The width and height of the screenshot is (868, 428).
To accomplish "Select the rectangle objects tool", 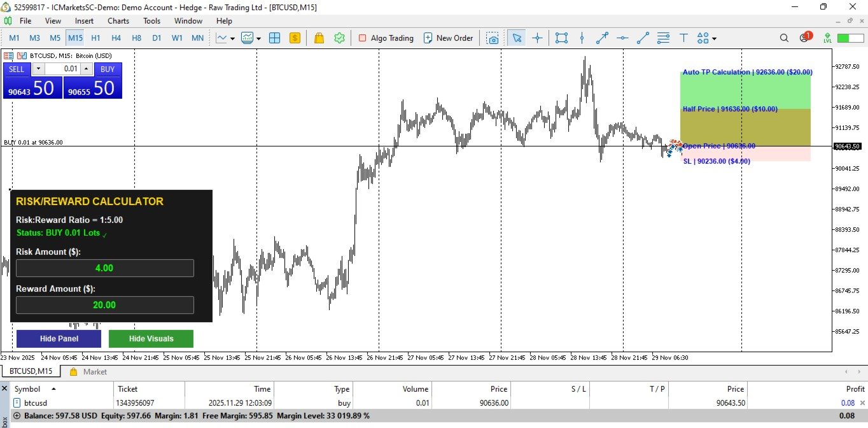I will coord(561,38).
